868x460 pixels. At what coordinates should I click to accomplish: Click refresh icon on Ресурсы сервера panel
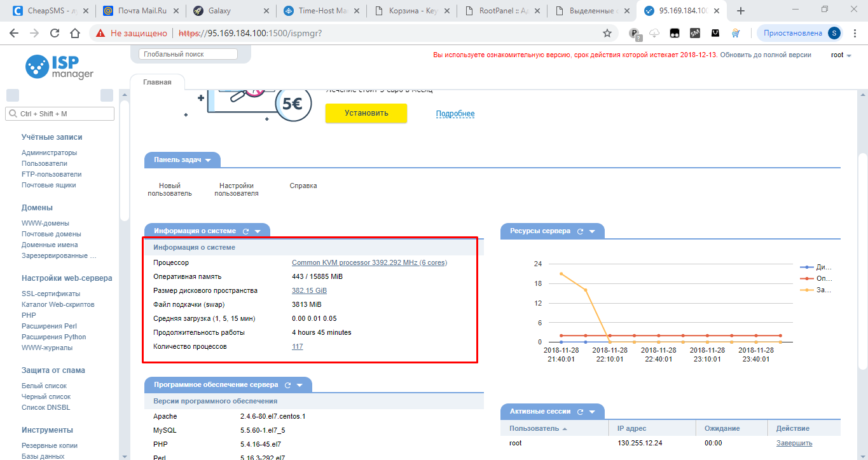point(580,231)
